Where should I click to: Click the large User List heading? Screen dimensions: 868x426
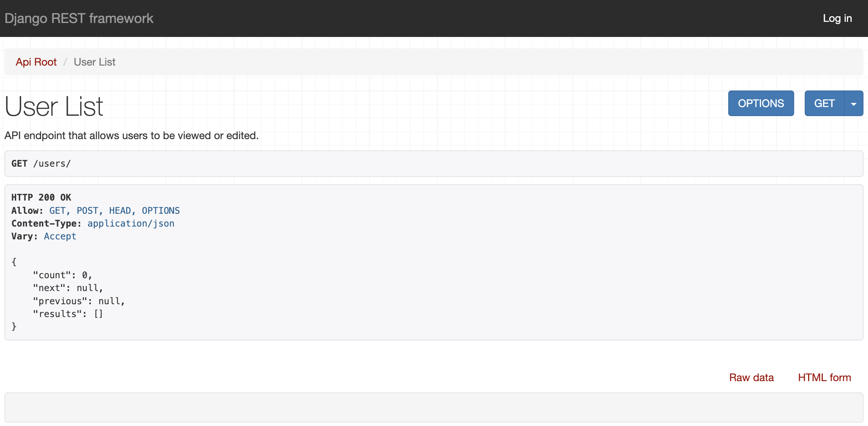54,107
